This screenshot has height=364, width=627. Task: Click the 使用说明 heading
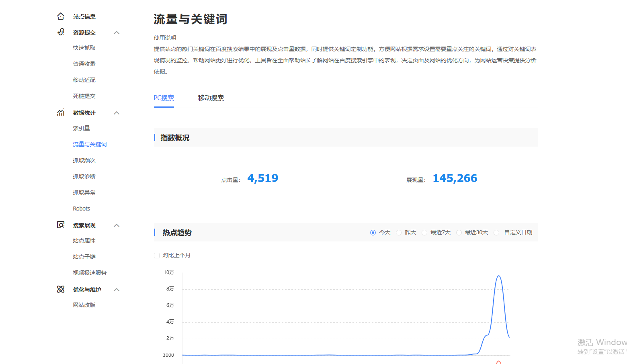165,38
